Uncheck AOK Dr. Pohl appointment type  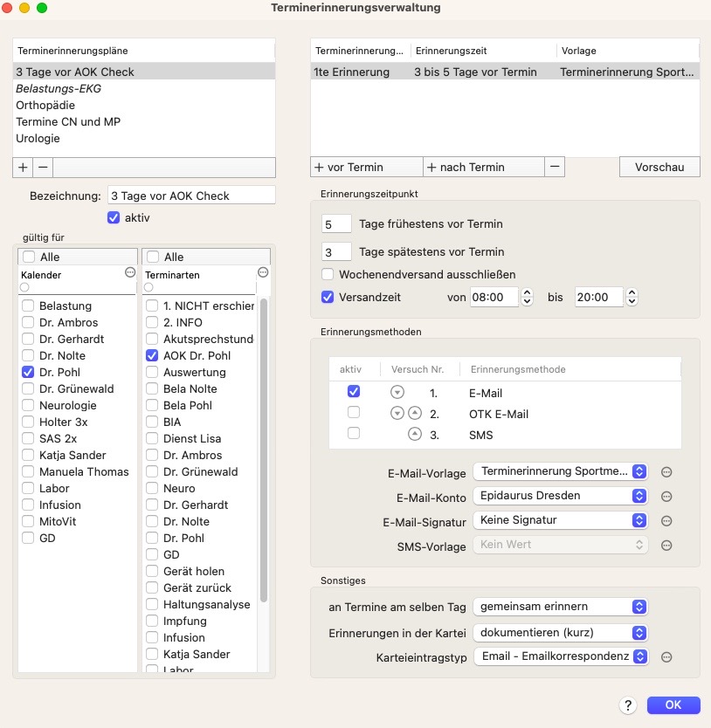pyautogui.click(x=152, y=355)
